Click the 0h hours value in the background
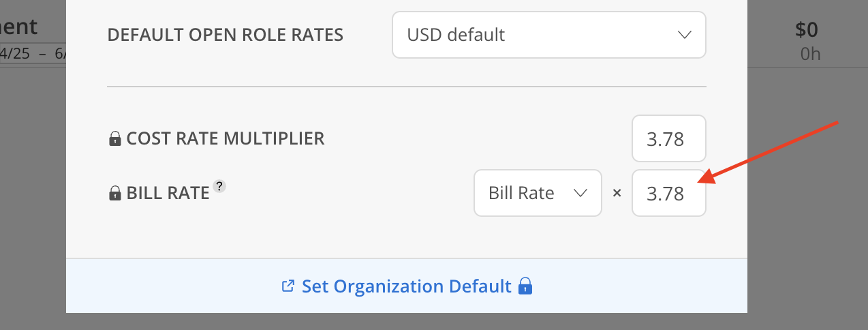 (x=810, y=54)
